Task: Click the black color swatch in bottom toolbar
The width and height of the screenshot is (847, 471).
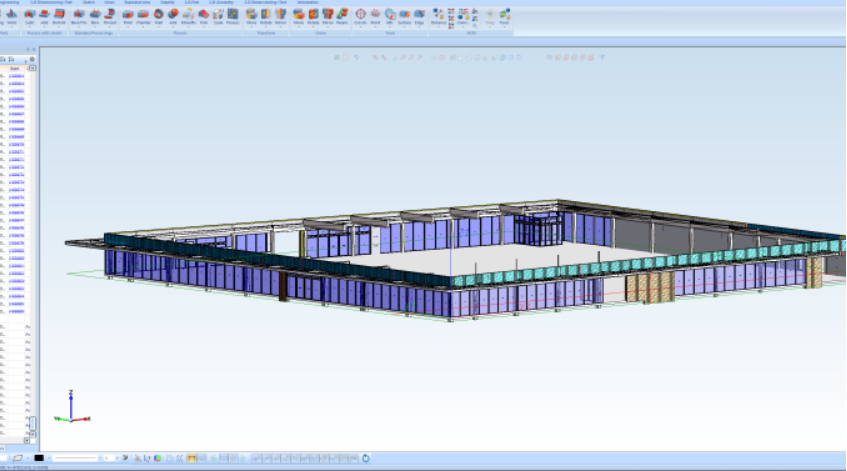Action: (x=39, y=458)
